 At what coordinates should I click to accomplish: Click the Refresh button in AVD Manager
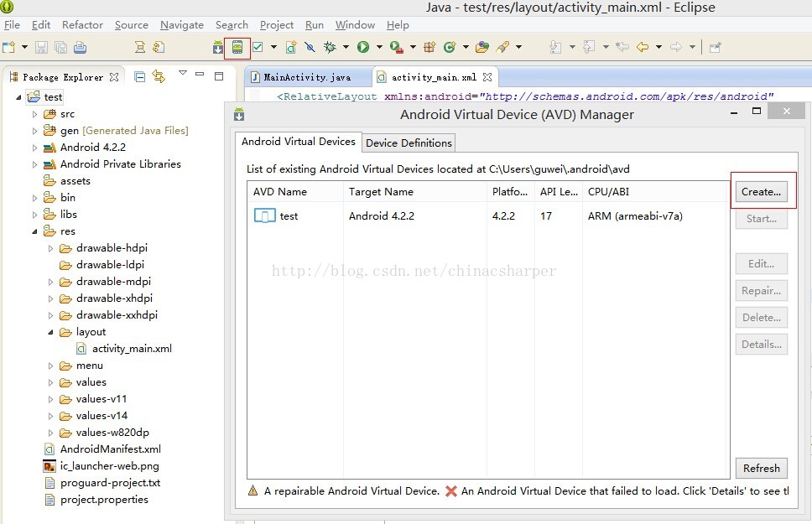coord(762,468)
